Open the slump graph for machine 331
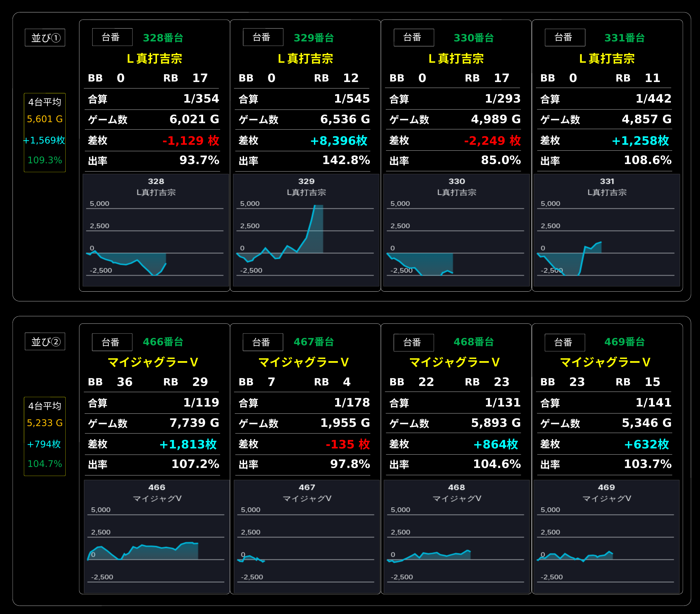This screenshot has width=700, height=614. [x=607, y=230]
